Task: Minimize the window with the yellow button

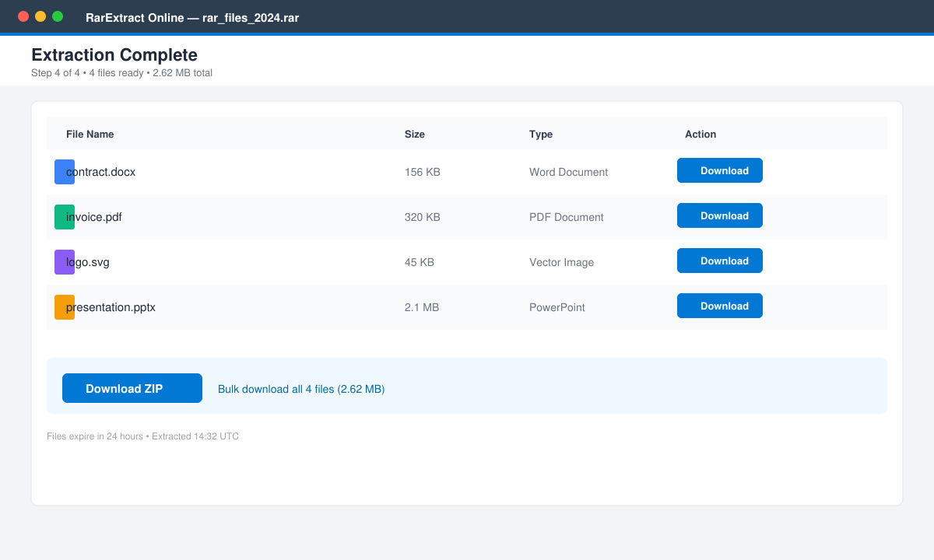Action: pos(40,16)
